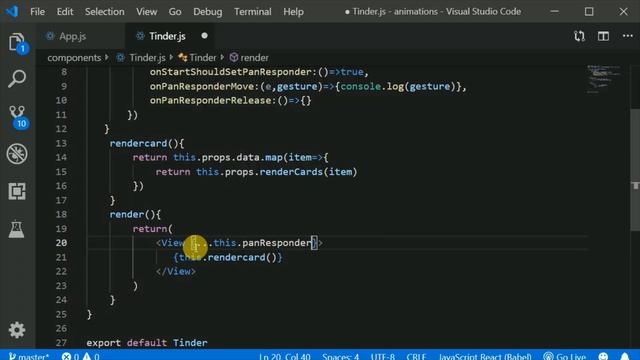Expand Tinder.js breadcrumb dropdown
This screenshot has height=360, width=640.
(x=147, y=58)
